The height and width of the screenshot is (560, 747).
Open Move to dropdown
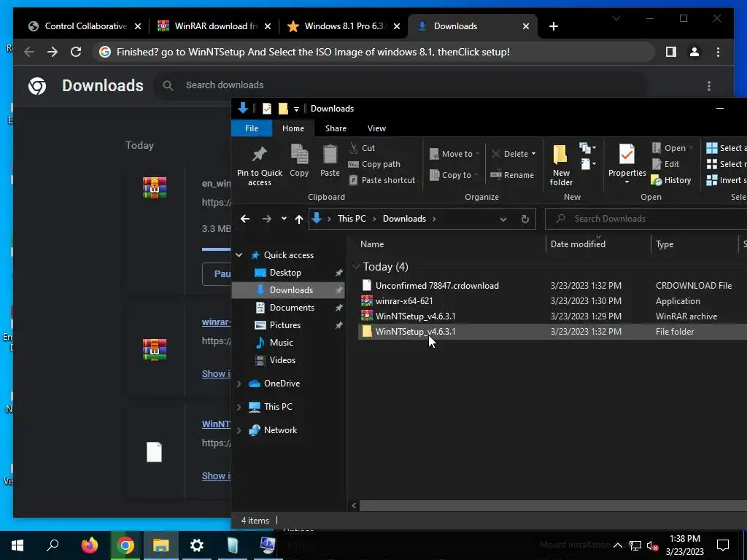(454, 154)
